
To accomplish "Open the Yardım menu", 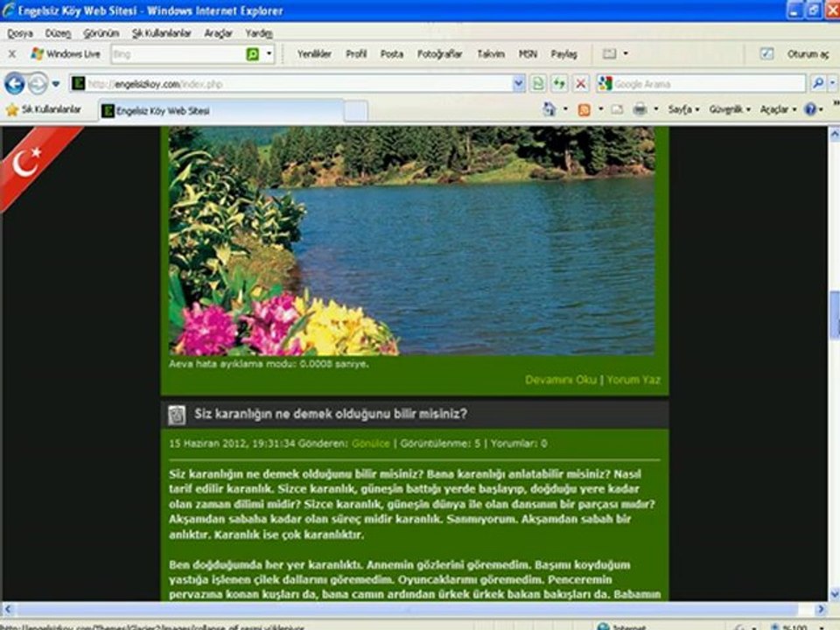I will [x=259, y=33].
